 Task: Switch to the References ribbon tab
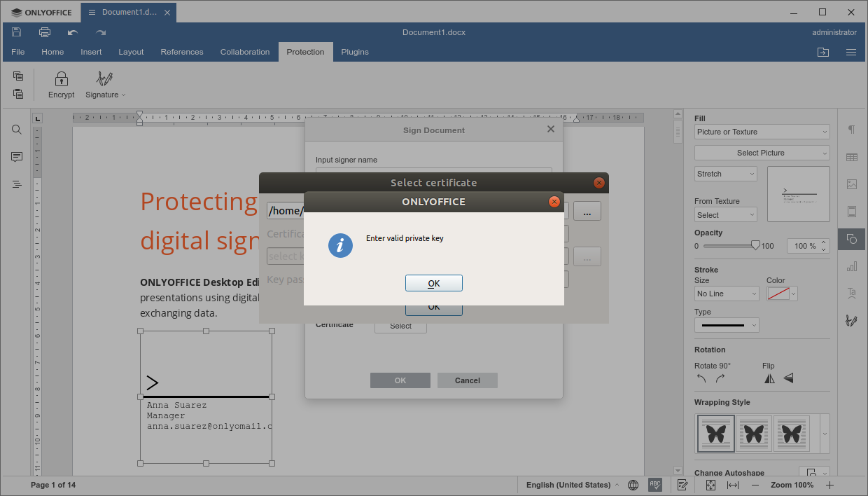tap(182, 51)
